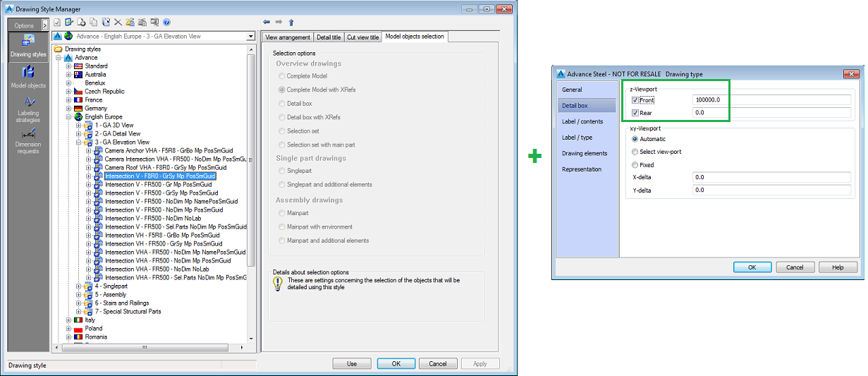Click the delete X toolbar icon

[118, 23]
